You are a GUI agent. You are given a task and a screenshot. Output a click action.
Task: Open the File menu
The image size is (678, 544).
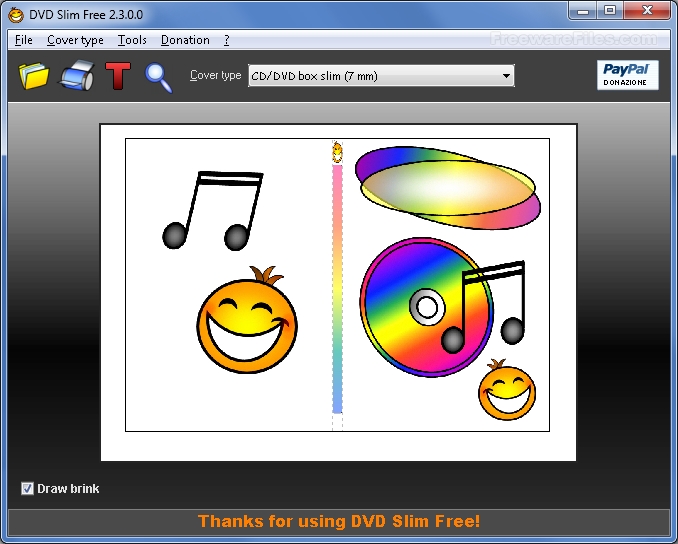[23, 40]
